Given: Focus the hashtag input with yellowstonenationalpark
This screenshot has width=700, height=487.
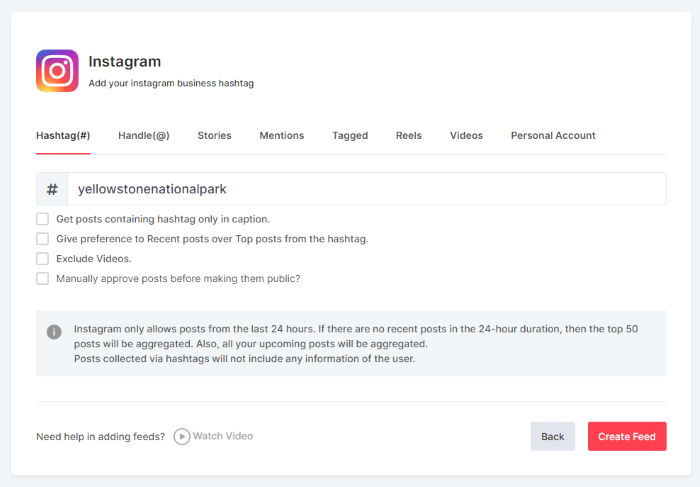Looking at the screenshot, I should (x=367, y=189).
